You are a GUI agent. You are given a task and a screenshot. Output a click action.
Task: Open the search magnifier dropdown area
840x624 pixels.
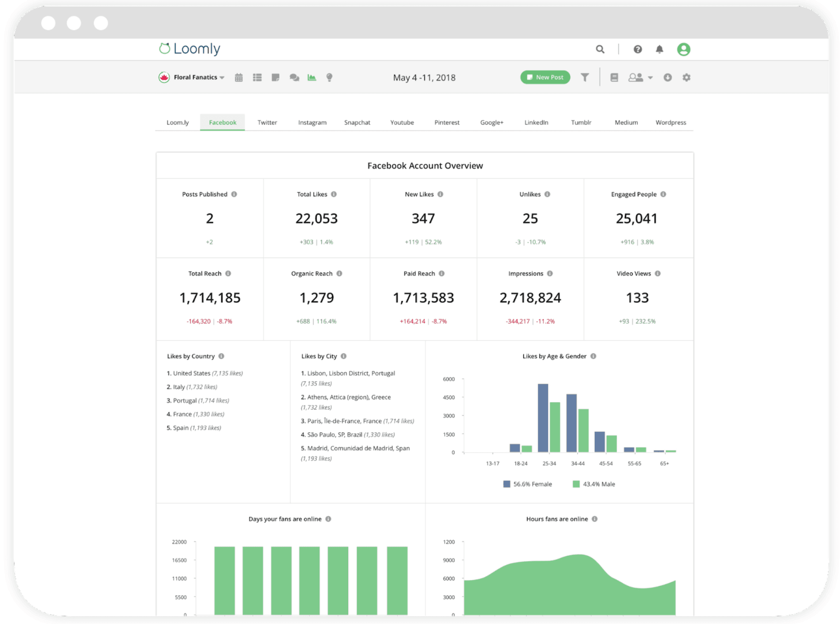[600, 49]
